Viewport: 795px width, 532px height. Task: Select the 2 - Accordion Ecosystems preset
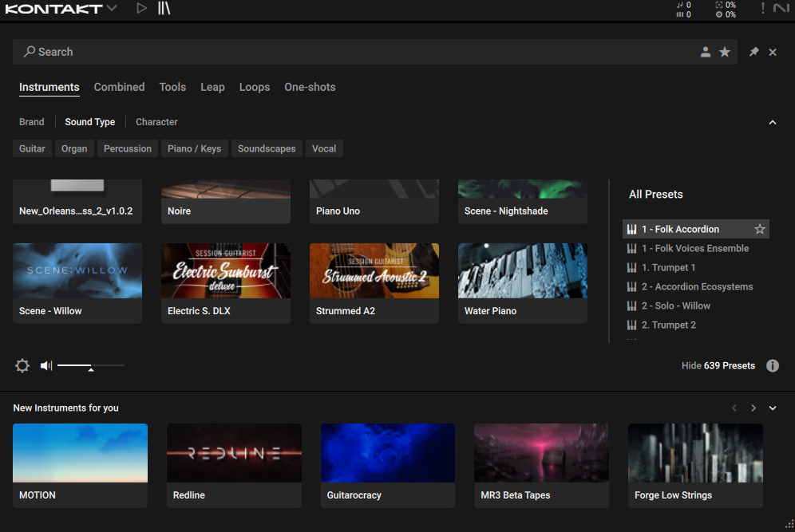point(696,287)
